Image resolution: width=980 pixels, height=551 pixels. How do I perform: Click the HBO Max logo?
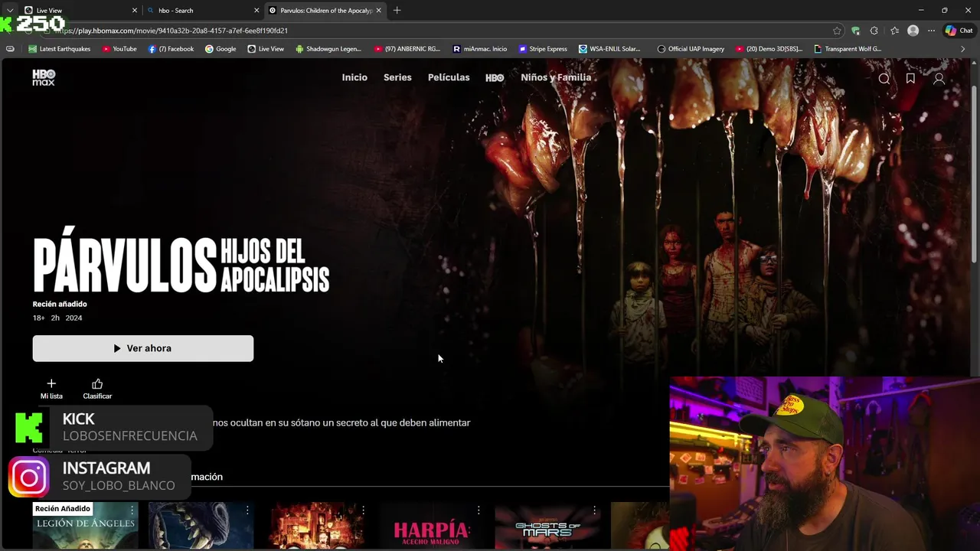pyautogui.click(x=44, y=77)
